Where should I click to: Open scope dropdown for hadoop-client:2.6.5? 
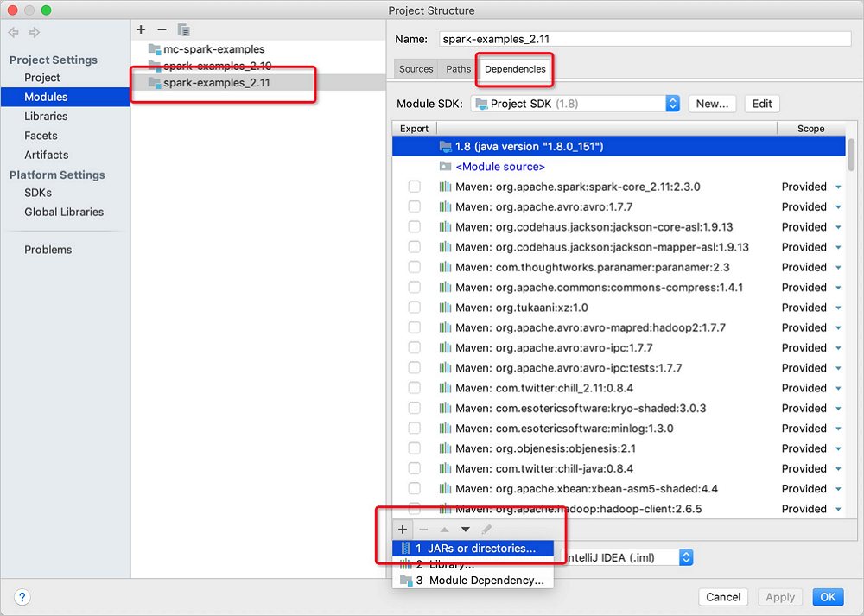coord(838,509)
